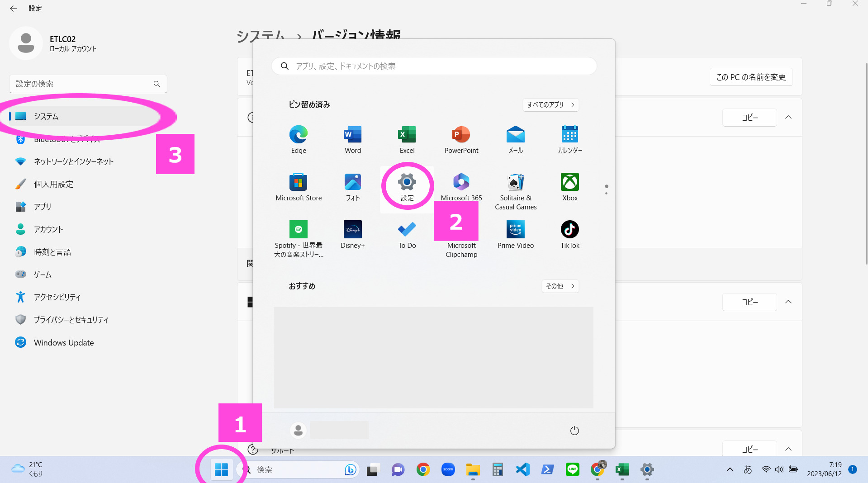Viewport: 868px width, 483px height.
Task: Open Visual Studio Code from taskbar
Action: 522,469
